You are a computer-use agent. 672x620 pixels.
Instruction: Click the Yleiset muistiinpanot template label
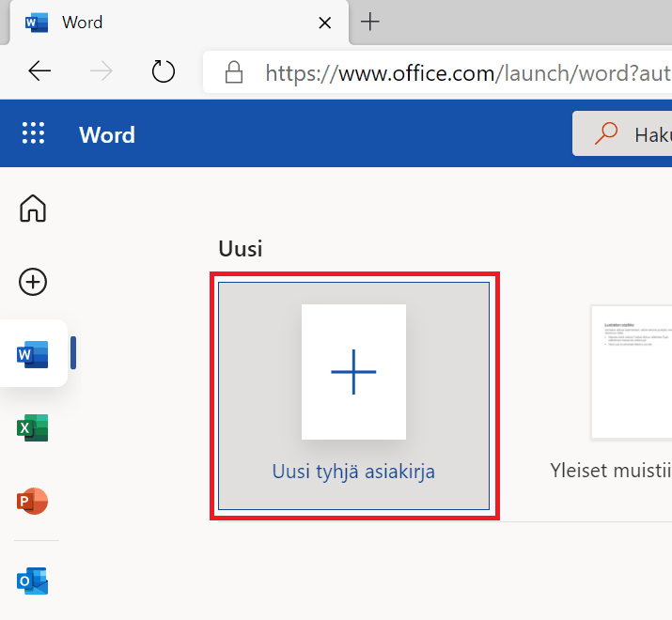(x=611, y=471)
